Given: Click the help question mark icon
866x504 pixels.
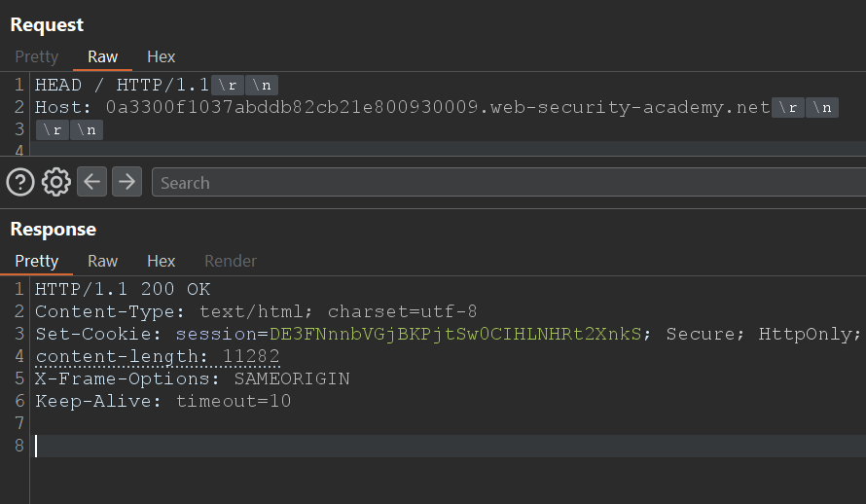Looking at the screenshot, I should point(20,182).
